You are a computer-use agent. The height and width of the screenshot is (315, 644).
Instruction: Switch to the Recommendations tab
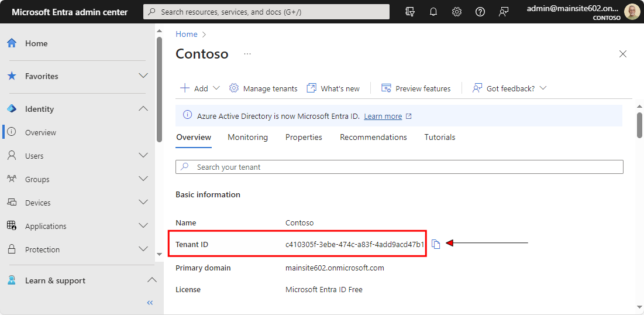[373, 138]
